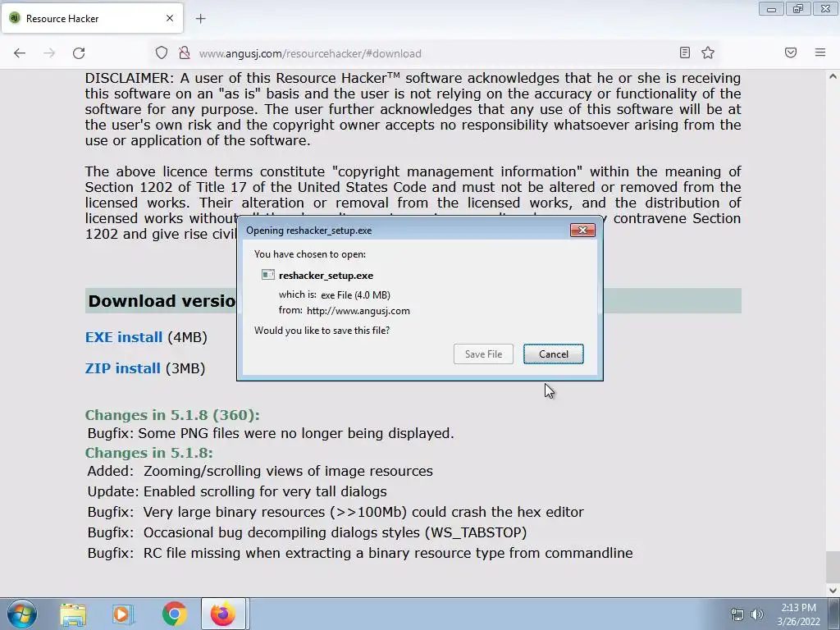Click the reshacker_setup.exe file name in dialog
The width and height of the screenshot is (840, 630).
tap(326, 276)
